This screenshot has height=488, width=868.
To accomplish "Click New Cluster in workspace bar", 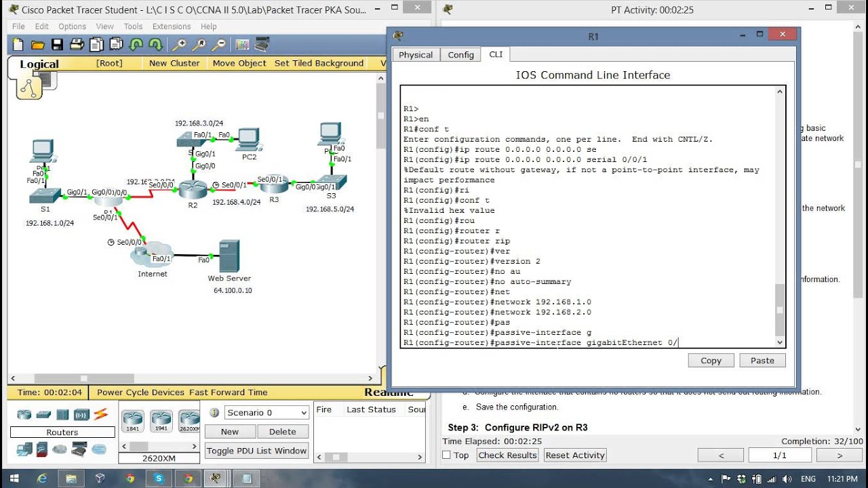I will 174,63.
